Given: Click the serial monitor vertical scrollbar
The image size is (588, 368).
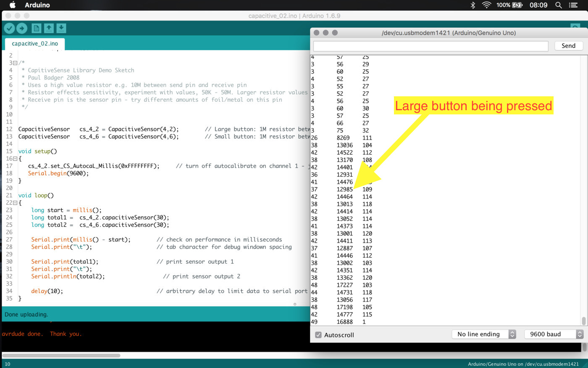Looking at the screenshot, I should click(x=584, y=321).
